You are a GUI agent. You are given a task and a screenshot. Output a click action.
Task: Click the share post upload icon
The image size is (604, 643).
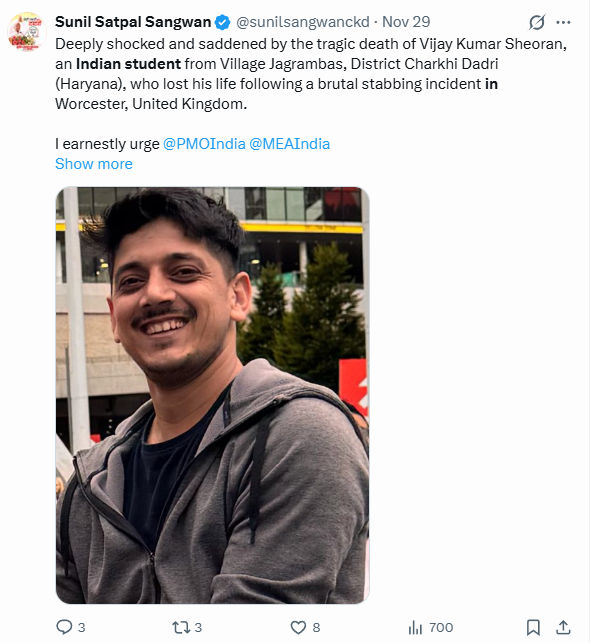coord(563,627)
